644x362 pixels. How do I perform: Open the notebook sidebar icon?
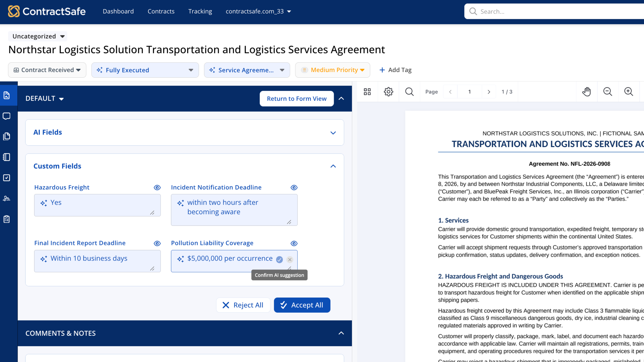(7, 157)
